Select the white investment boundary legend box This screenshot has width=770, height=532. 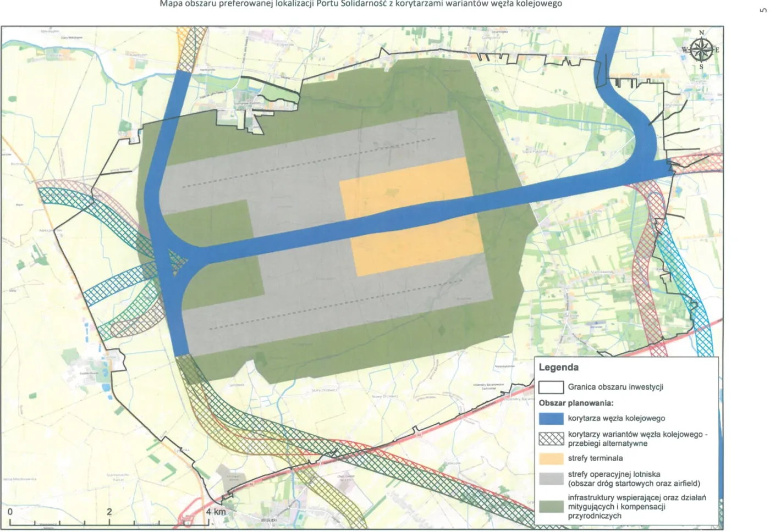[x=551, y=387]
